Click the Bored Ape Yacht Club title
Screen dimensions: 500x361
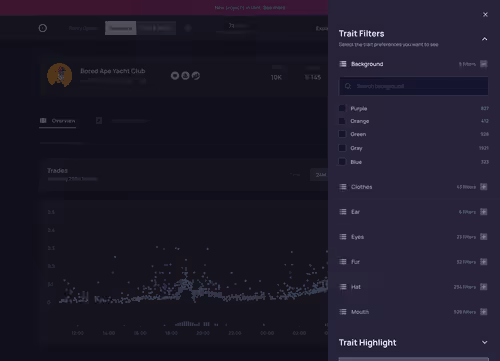tap(113, 71)
